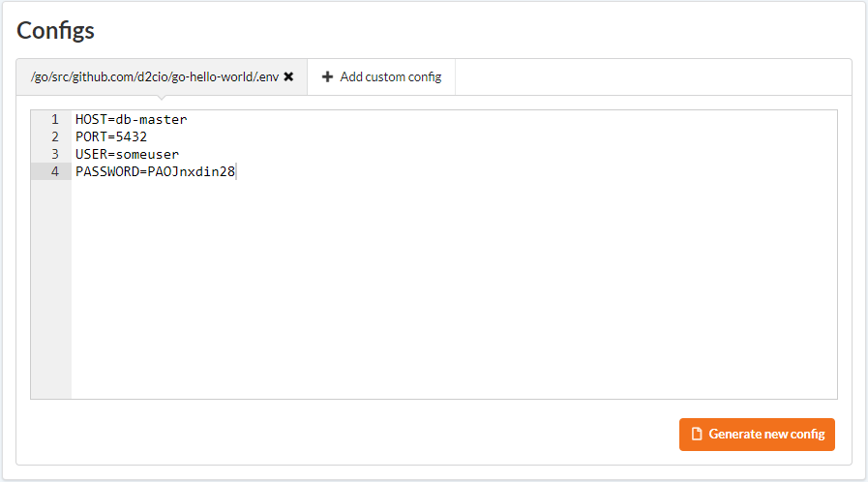
Task: Click Generate new config button
Action: tap(757, 435)
